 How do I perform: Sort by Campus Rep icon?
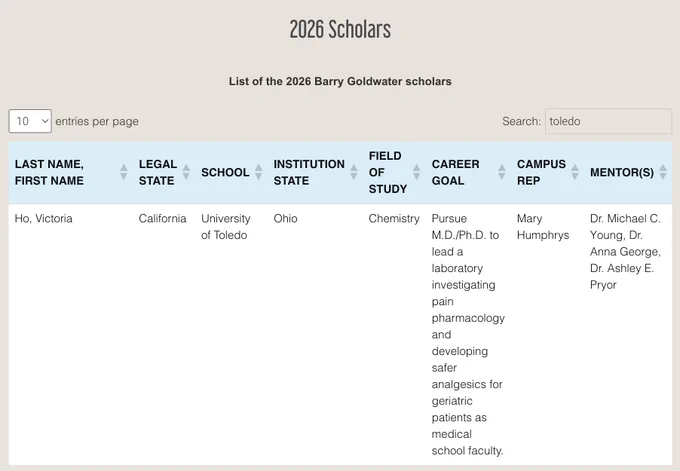pyautogui.click(x=575, y=172)
